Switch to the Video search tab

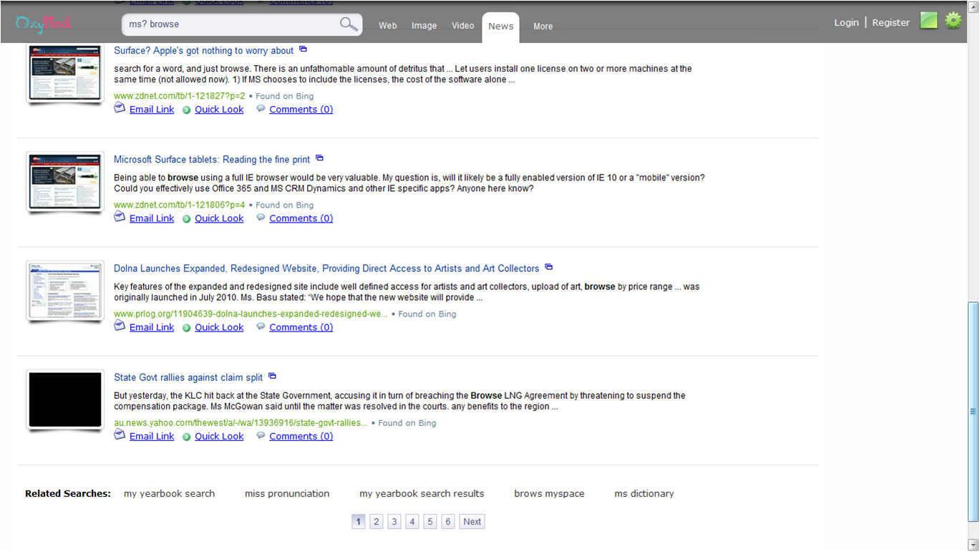[462, 26]
